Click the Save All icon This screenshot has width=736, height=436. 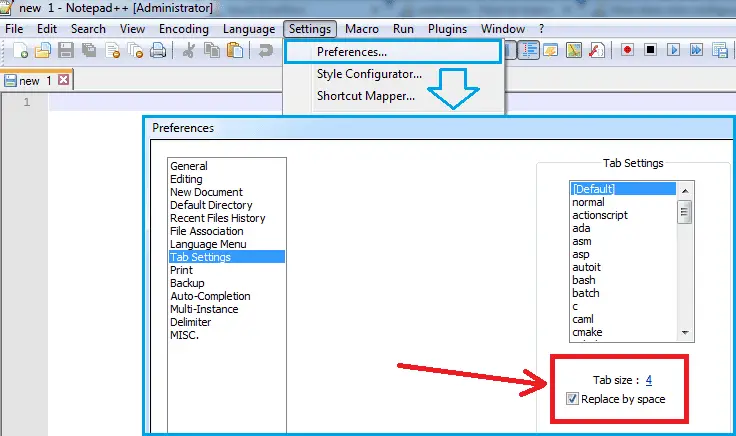tap(89, 50)
